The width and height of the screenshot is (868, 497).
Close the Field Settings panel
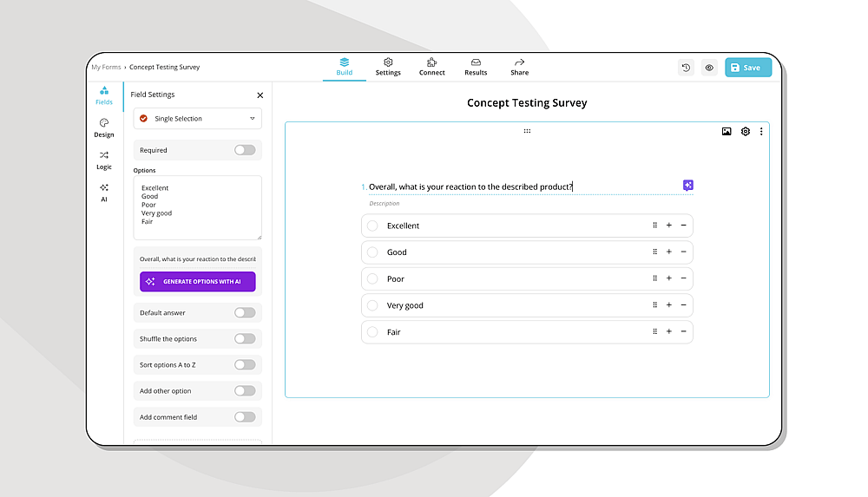click(x=260, y=95)
